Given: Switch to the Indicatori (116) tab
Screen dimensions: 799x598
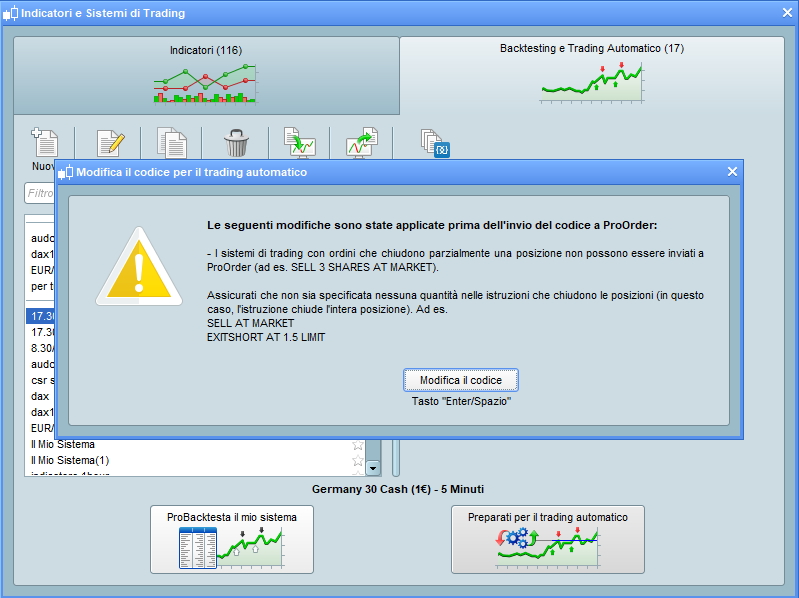Looking at the screenshot, I should [x=206, y=75].
